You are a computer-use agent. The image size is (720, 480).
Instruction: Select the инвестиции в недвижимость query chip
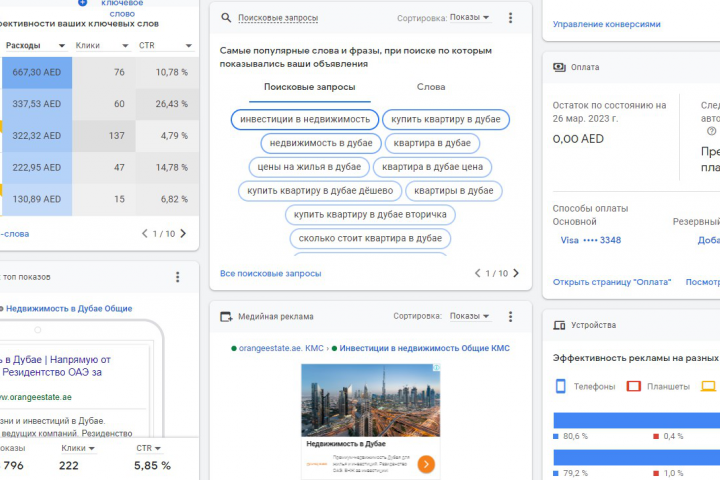tap(305, 119)
